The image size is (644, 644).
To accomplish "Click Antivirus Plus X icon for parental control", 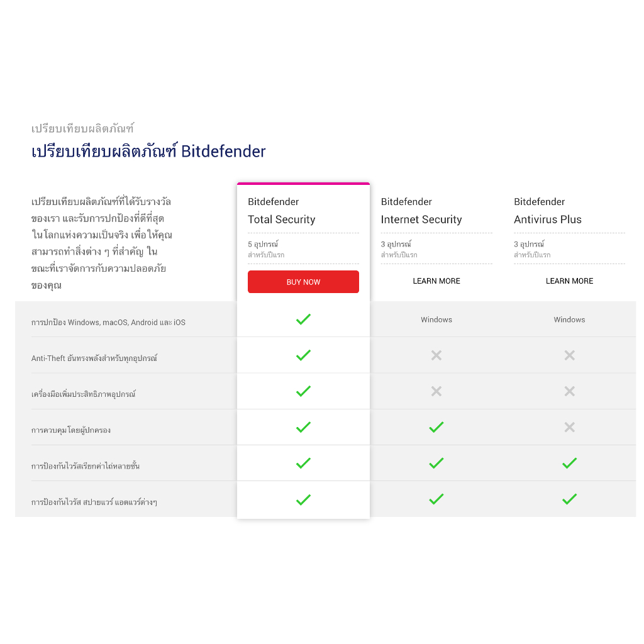I will point(569,428).
